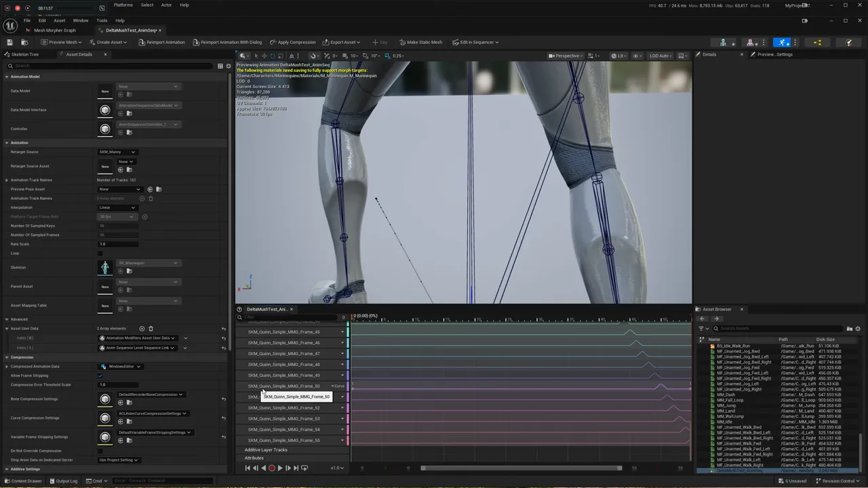The height and width of the screenshot is (488, 868).
Task: Click Apply Compression button
Action: pos(293,42)
